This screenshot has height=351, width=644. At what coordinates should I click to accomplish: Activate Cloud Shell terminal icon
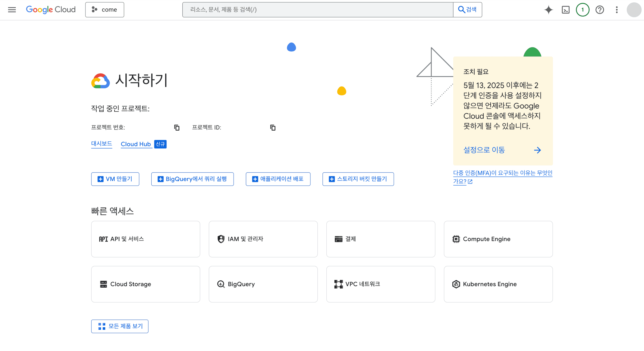point(565,10)
